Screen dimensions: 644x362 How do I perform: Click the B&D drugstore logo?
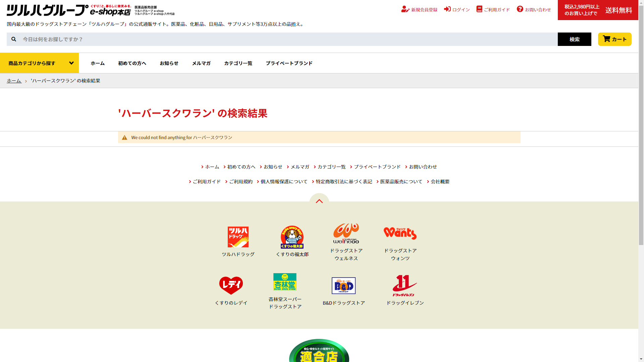343,286
